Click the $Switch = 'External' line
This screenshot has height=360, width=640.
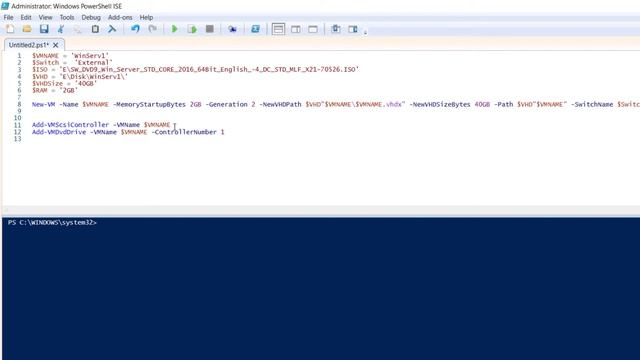(72, 62)
